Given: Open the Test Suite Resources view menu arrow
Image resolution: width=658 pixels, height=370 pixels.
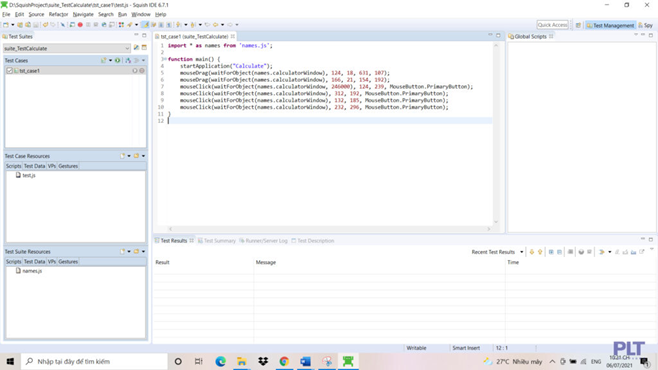Looking at the screenshot, I should [x=144, y=252].
